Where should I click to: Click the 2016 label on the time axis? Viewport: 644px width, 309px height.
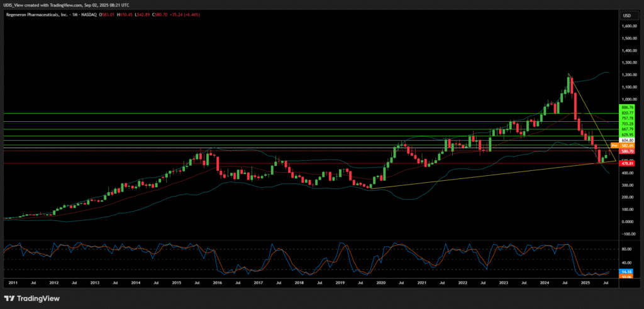click(217, 284)
